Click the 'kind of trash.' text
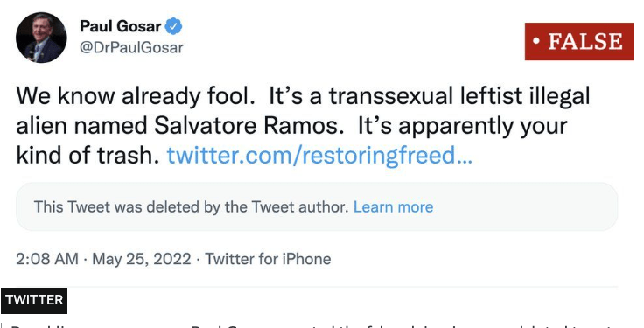The image size is (644, 328). click(x=87, y=155)
